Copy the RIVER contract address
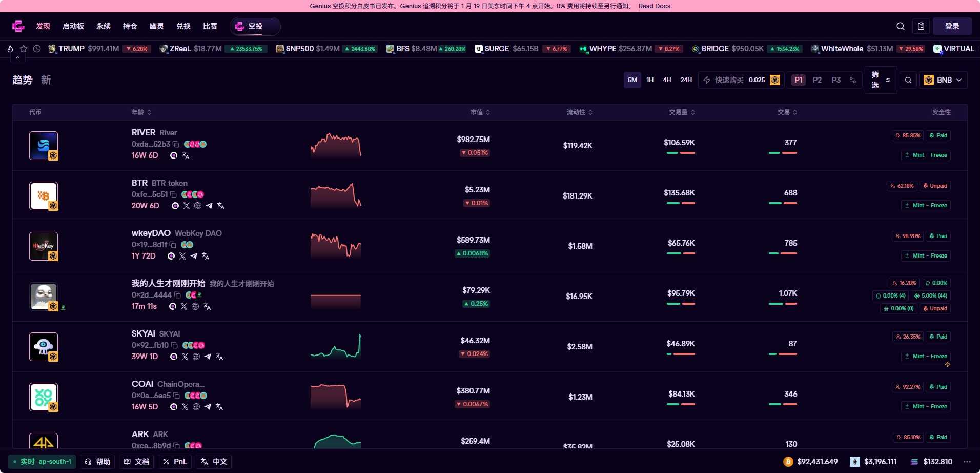 pos(176,144)
